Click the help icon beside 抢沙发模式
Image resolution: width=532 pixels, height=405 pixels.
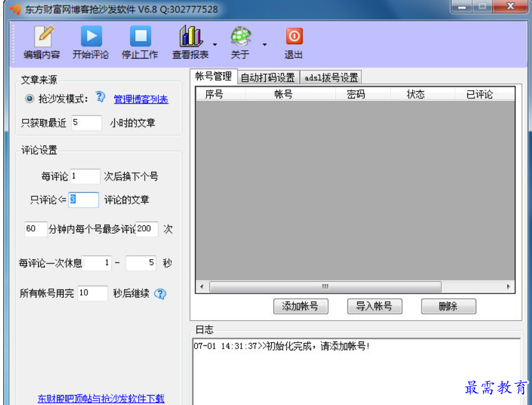pyautogui.click(x=100, y=97)
